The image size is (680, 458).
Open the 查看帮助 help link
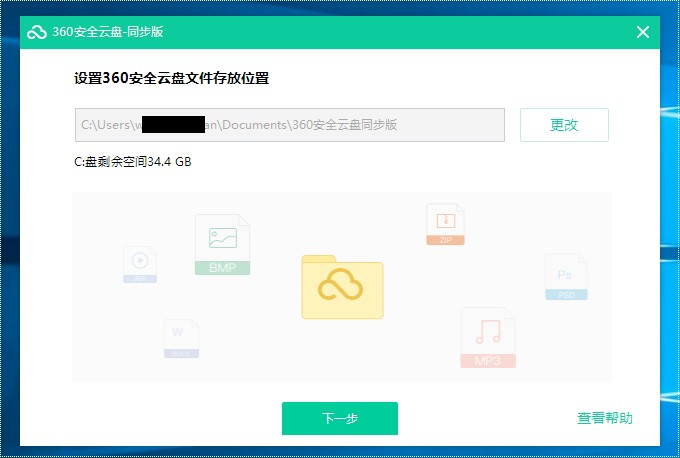[605, 418]
